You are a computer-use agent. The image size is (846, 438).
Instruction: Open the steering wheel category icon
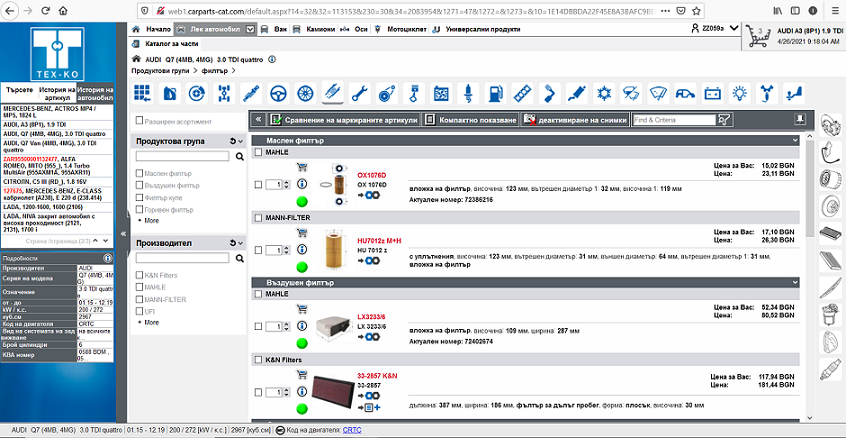tap(278, 93)
